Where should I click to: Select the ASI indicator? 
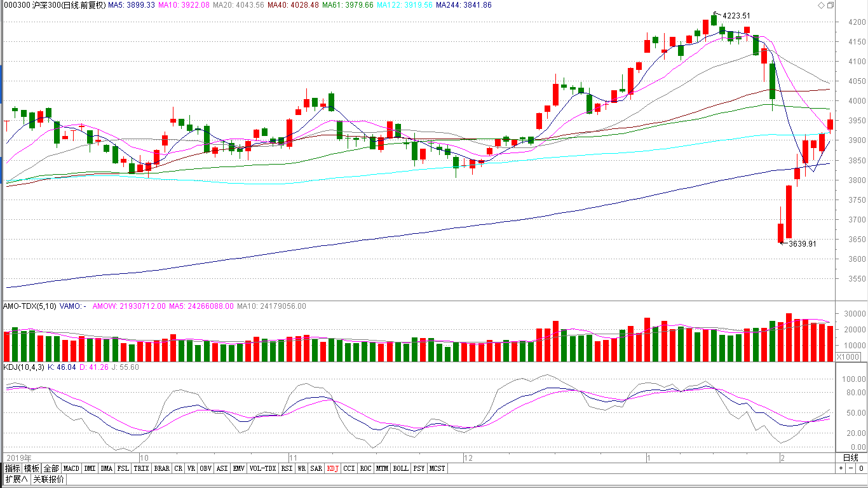pyautogui.click(x=222, y=468)
